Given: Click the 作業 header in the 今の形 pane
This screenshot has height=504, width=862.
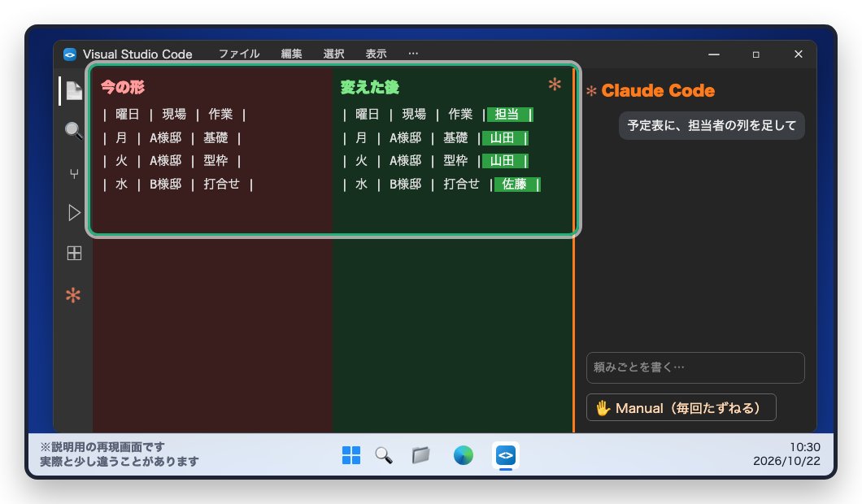Looking at the screenshot, I should [220, 115].
